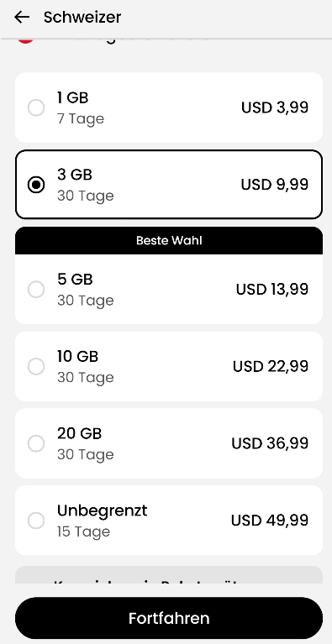
Task: Tap the USD 9,99 price
Action: click(x=275, y=185)
